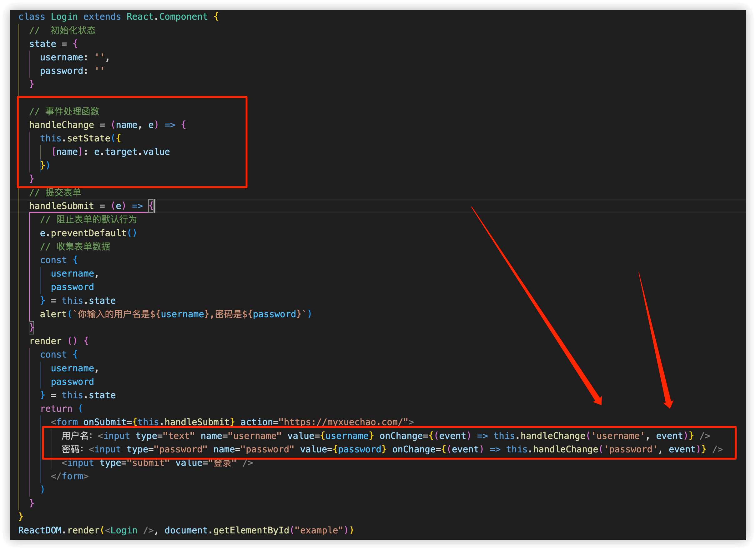Screen dimensions: 756x550
Task: Click the '提交表单' comment
Action: point(55,192)
